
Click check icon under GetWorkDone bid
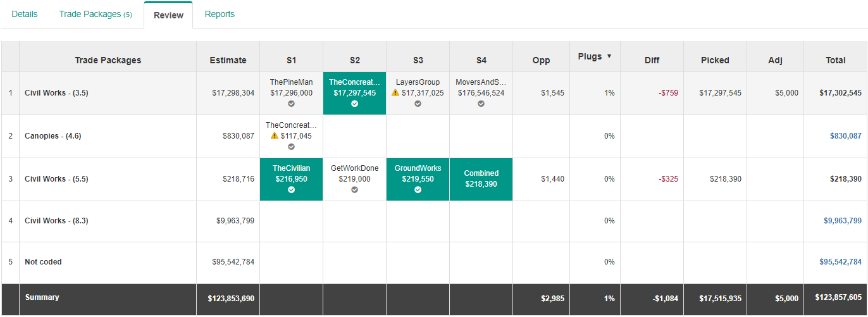[354, 190]
